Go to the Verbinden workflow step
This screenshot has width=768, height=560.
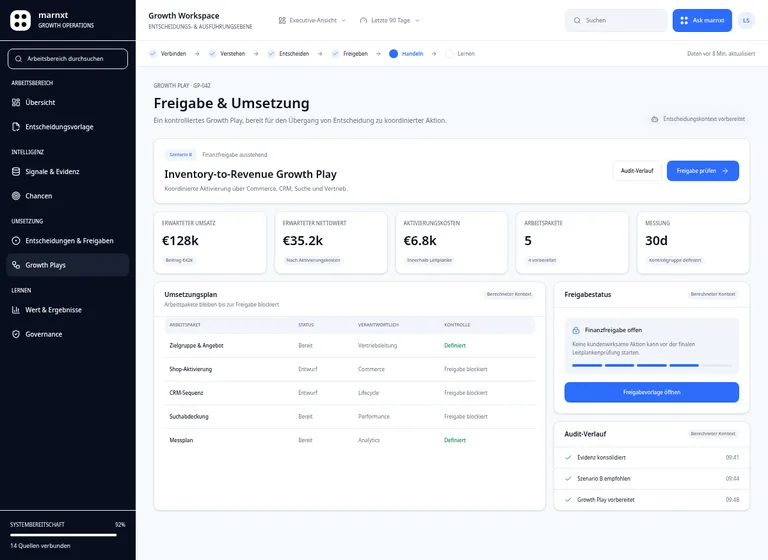coord(168,54)
